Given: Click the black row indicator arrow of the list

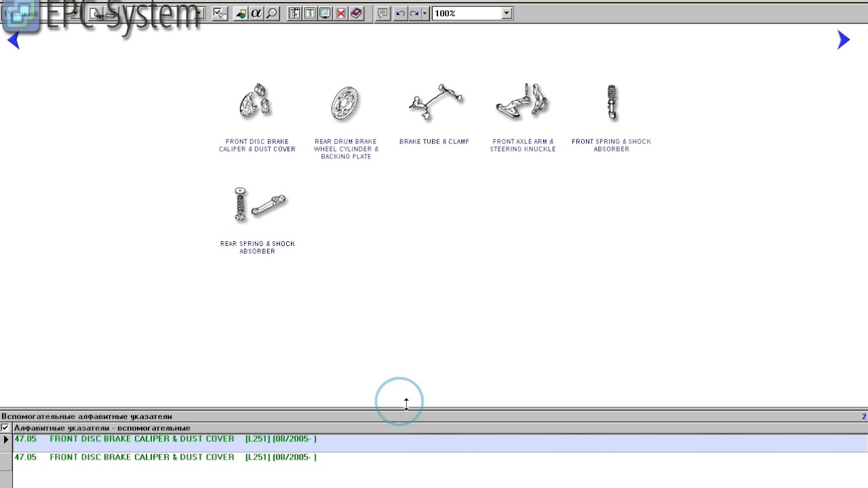Looking at the screenshot, I should [6, 440].
